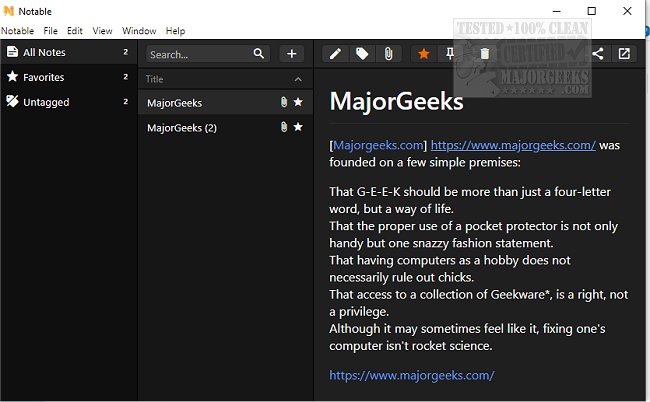The height and width of the screenshot is (402, 650).
Task: Follow the Majorgeeks.com bracketed link
Action: click(x=378, y=145)
